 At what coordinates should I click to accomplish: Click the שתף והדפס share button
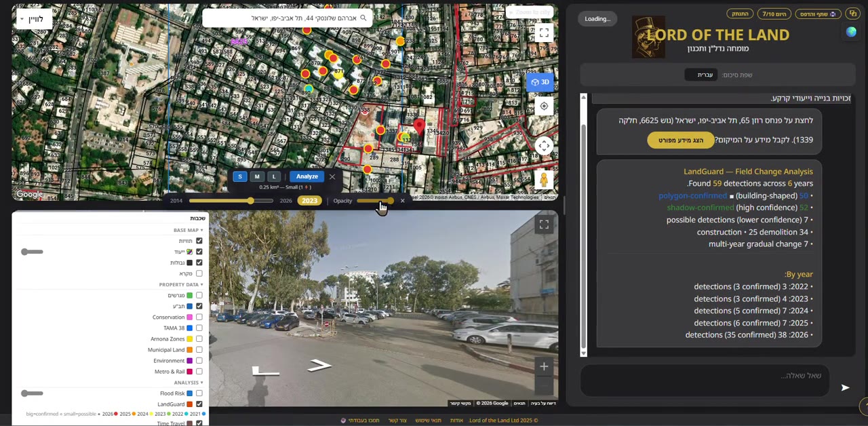[x=818, y=14]
